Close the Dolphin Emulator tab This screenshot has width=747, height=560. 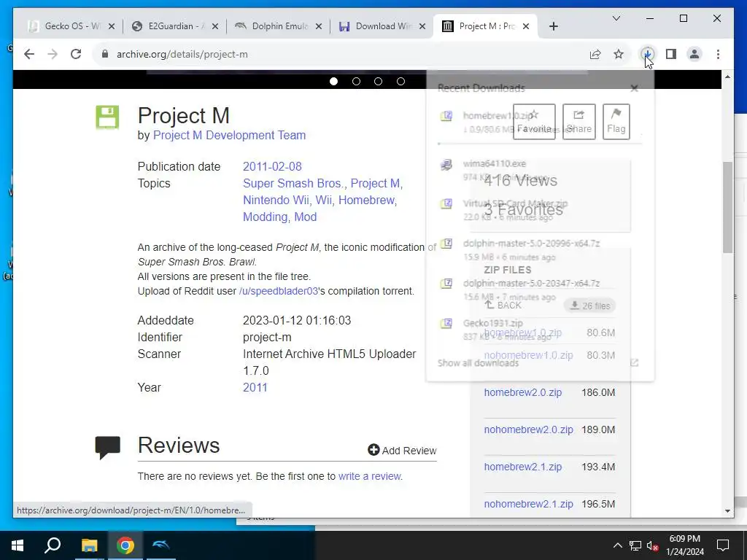(319, 26)
